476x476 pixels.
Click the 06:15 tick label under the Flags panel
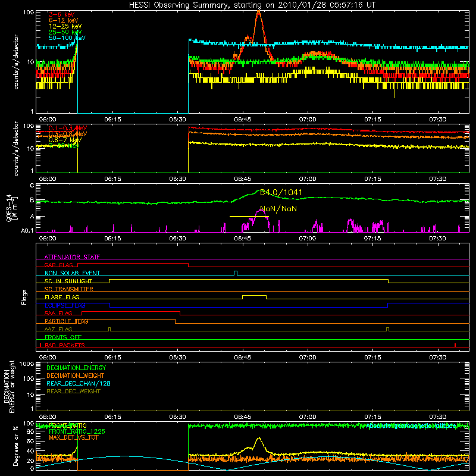point(112,358)
